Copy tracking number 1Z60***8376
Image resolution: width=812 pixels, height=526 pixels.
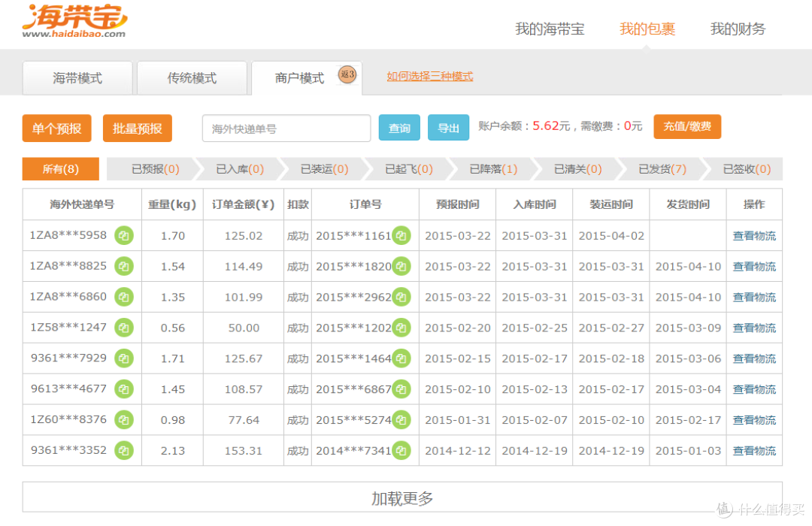pyautogui.click(x=124, y=420)
